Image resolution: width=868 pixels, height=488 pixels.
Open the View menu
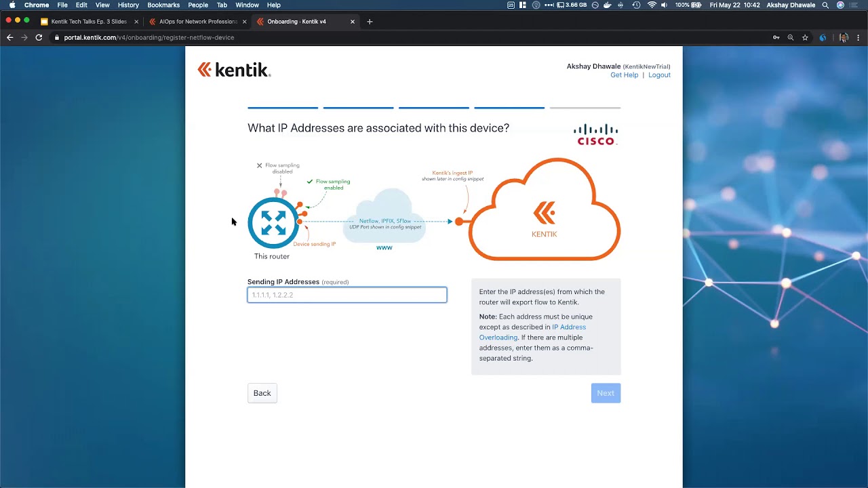click(x=102, y=5)
